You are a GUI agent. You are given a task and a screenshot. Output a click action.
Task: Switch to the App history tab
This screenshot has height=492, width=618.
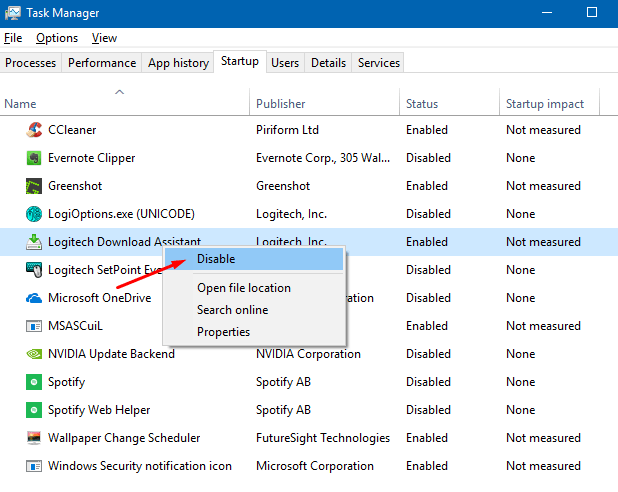click(x=178, y=63)
